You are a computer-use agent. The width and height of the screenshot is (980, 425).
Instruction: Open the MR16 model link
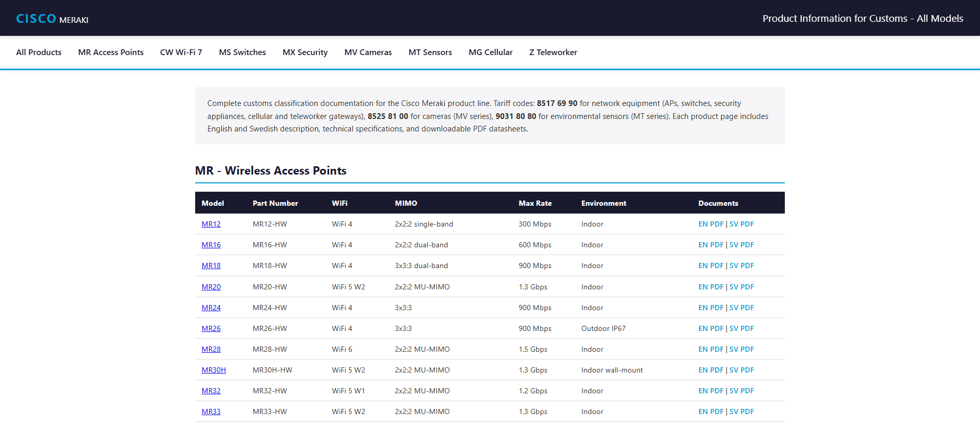coord(211,245)
